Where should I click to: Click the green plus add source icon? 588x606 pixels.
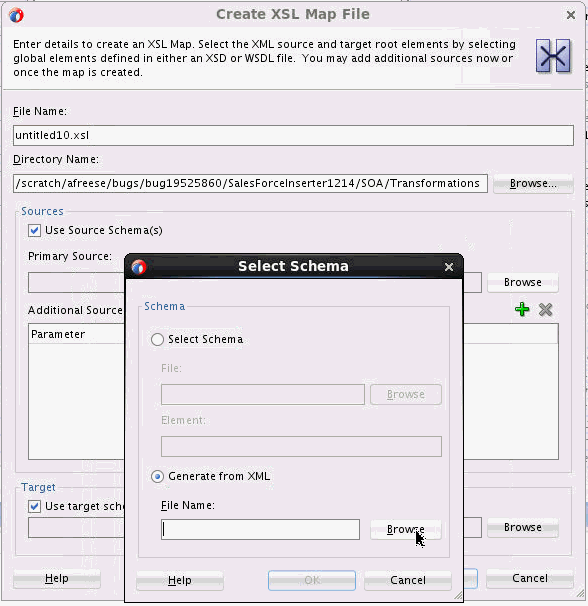pos(522,310)
